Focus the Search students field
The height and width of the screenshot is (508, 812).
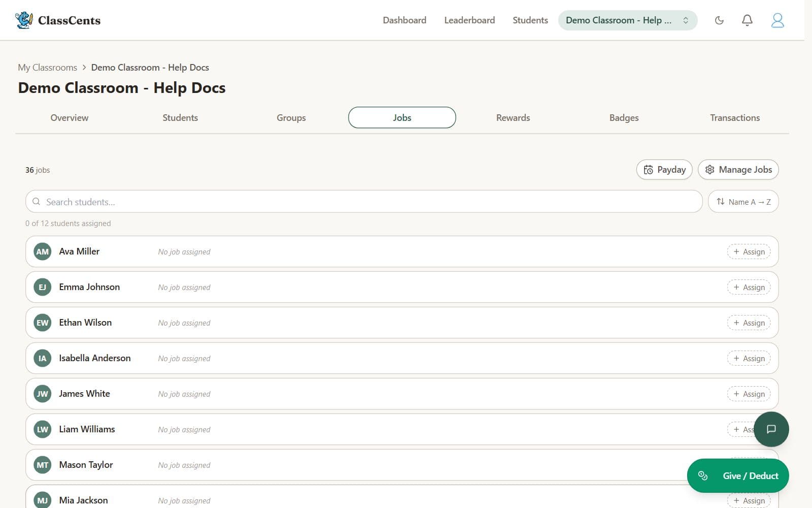click(364, 202)
